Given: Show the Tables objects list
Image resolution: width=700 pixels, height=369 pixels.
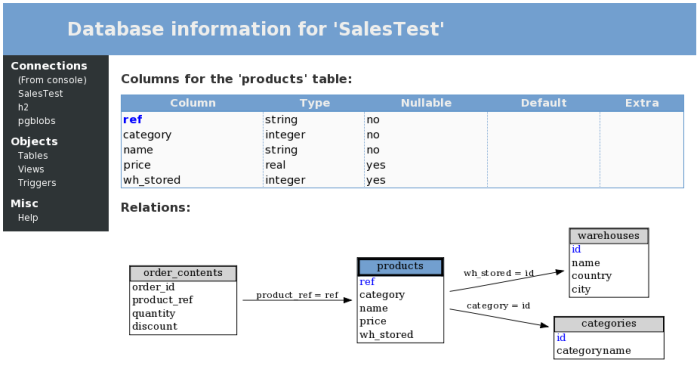Looking at the screenshot, I should [x=33, y=156].
